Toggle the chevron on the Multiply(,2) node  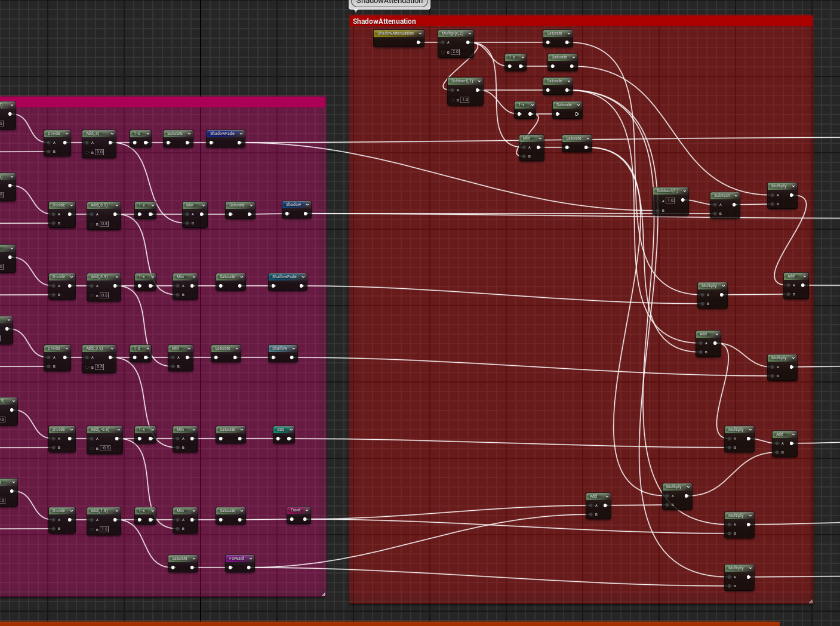470,33
